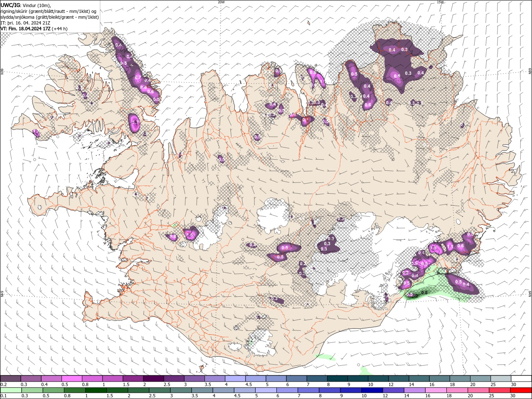Click the '20W' longitude label
The width and height of the screenshot is (532, 399).
click(221, 2)
